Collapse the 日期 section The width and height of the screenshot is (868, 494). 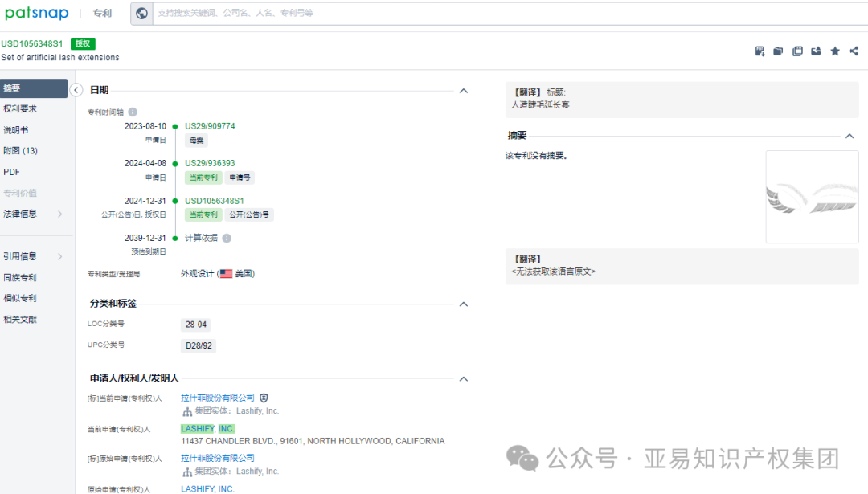pos(464,91)
